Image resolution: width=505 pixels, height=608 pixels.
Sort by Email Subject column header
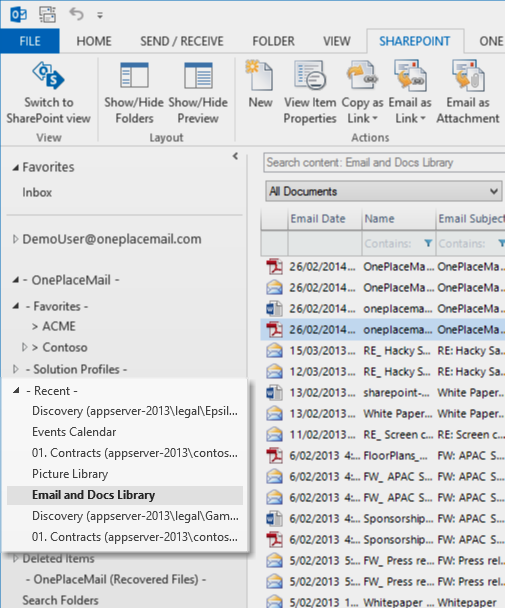[x=471, y=219]
